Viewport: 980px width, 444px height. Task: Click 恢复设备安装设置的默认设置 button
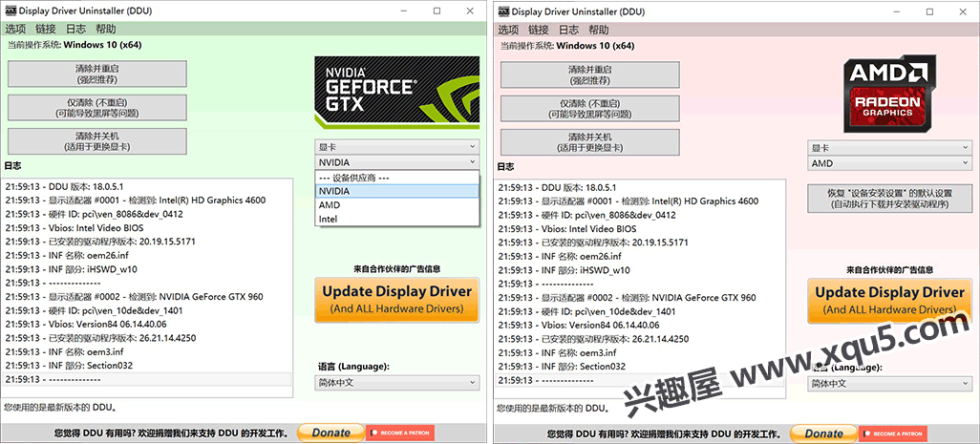pyautogui.click(x=890, y=199)
